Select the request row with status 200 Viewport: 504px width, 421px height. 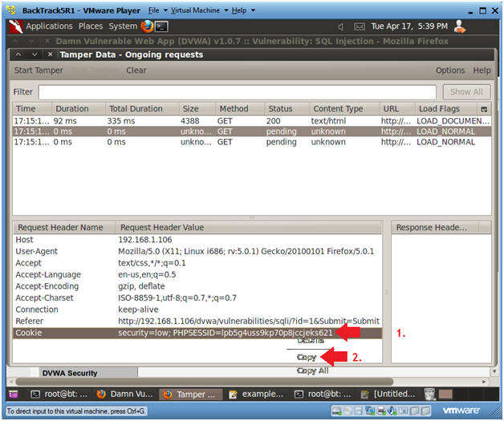pyautogui.click(x=252, y=121)
